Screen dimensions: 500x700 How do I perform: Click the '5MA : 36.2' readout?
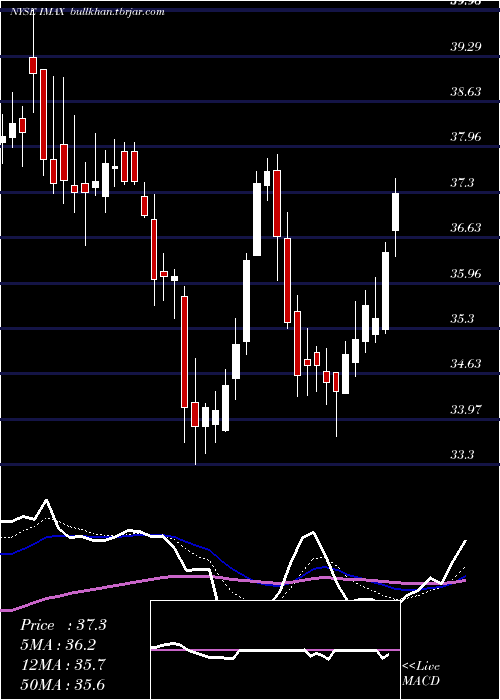click(x=58, y=645)
